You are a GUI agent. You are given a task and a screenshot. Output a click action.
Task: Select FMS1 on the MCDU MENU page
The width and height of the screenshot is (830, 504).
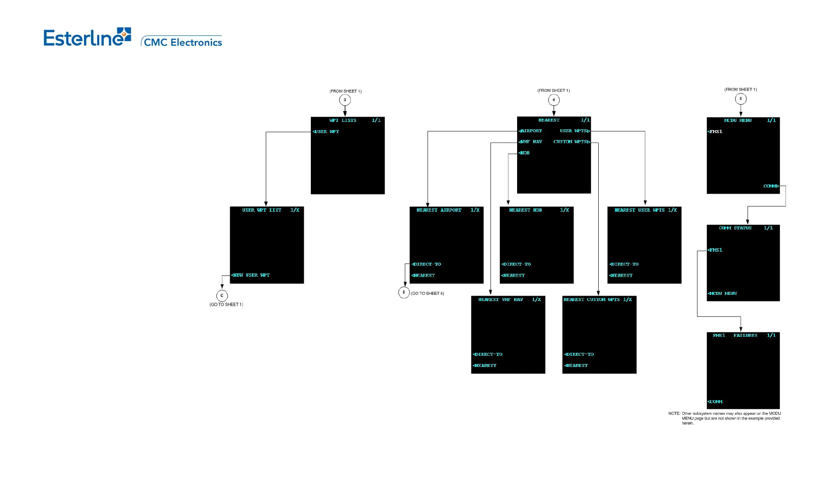716,132
